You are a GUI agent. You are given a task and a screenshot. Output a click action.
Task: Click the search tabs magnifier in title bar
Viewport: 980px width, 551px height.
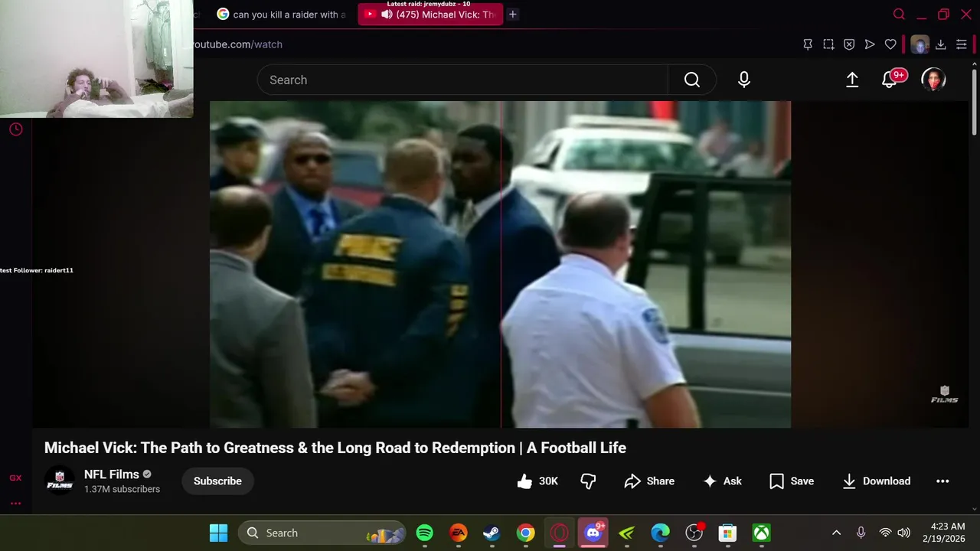[x=900, y=15]
